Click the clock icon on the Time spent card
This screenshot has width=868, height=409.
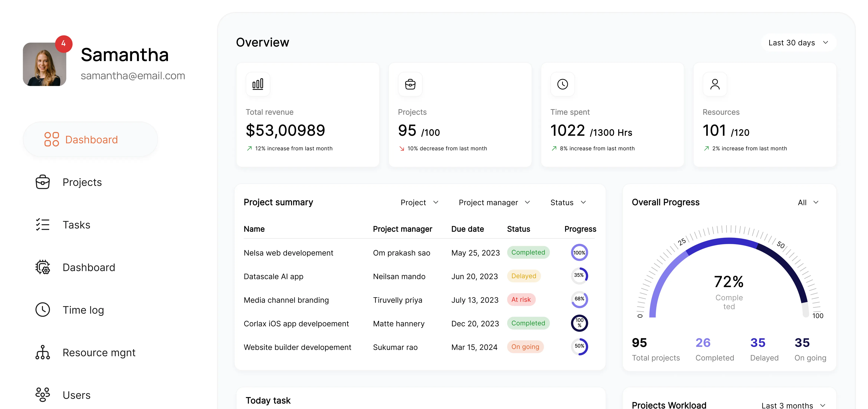click(x=562, y=84)
